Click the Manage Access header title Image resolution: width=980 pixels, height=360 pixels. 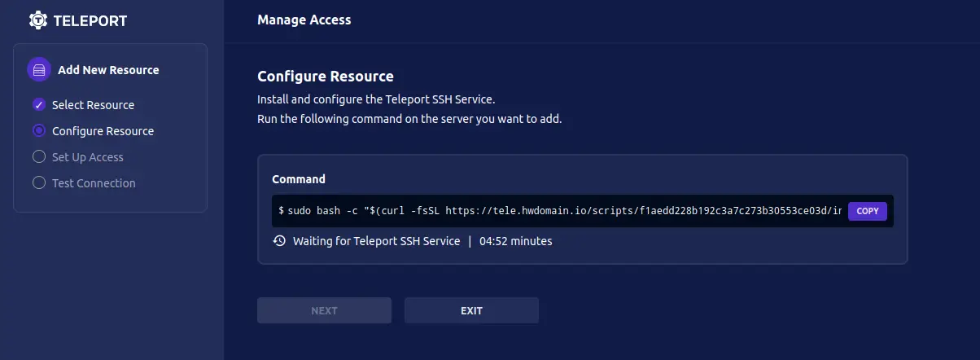pyautogui.click(x=304, y=20)
